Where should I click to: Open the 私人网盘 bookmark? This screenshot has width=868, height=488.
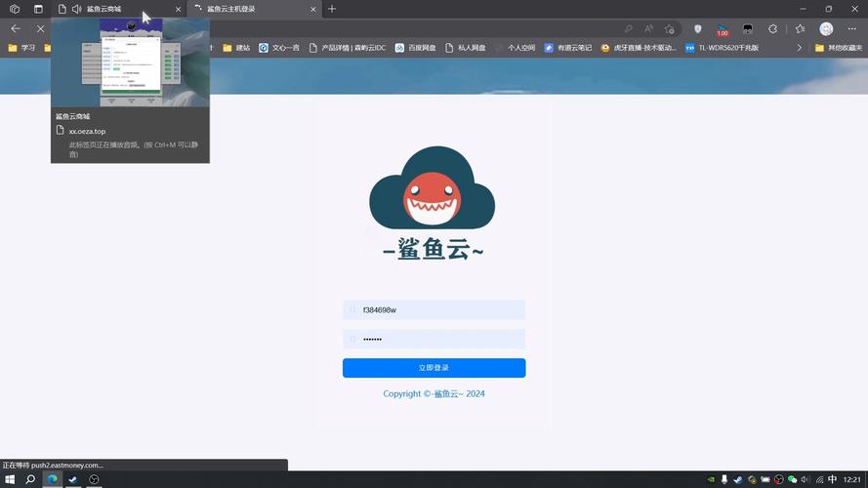[x=465, y=48]
